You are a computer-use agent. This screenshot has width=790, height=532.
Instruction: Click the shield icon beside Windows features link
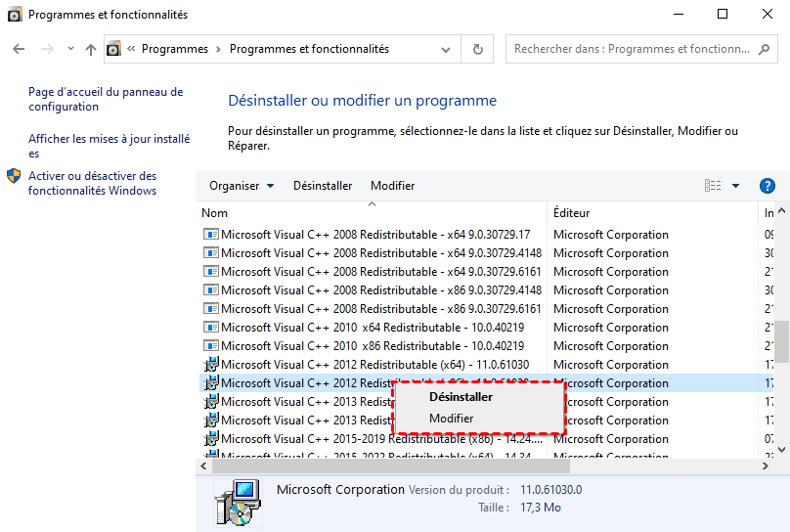pos(14,175)
